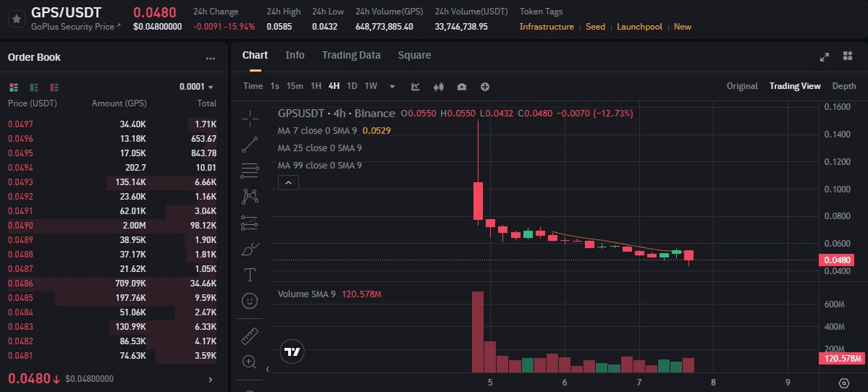Select the ruler measure tool
Viewport: 868px width, 392px height.
[250, 336]
